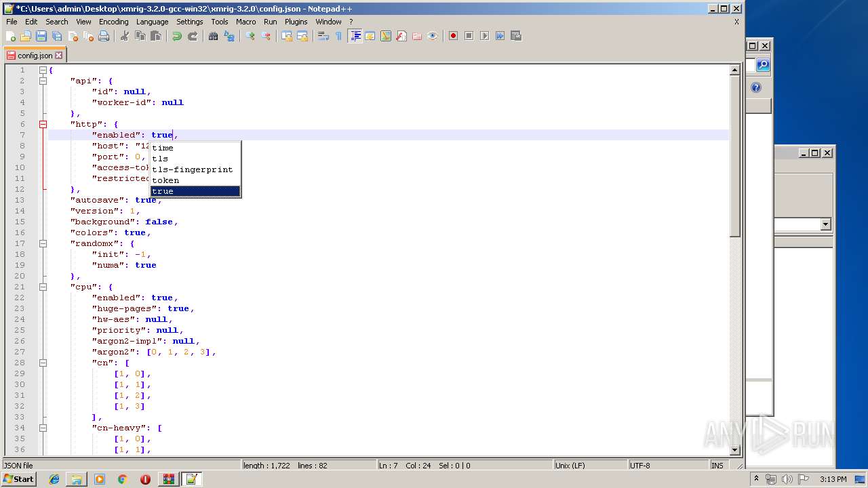Image resolution: width=868 pixels, height=488 pixels.
Task: Close the config.json tab
Action: (59, 56)
